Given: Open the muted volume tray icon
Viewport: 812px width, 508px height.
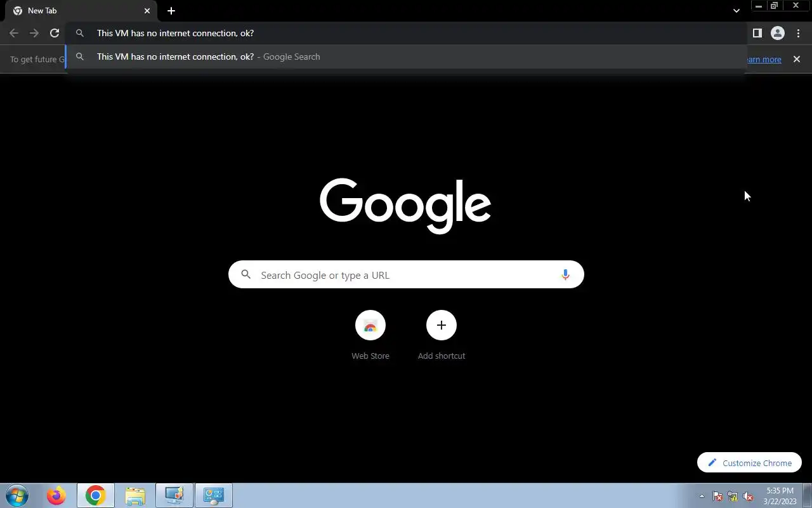Looking at the screenshot, I should pos(748,496).
